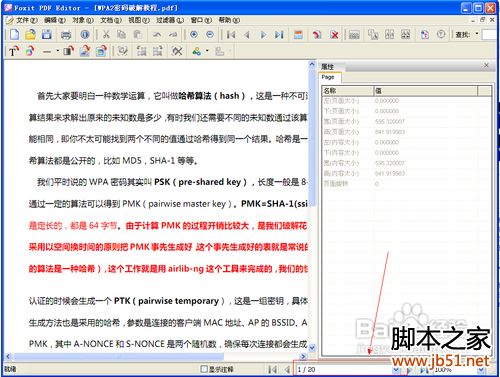Screen dimensions: 500x377
Task: Click the vertical scrollbar thumb of the document
Action: (x=312, y=138)
